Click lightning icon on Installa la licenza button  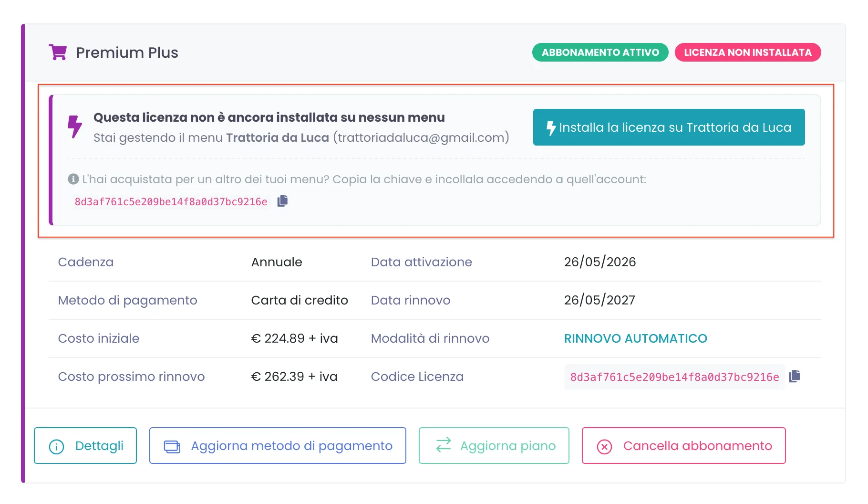click(x=551, y=128)
